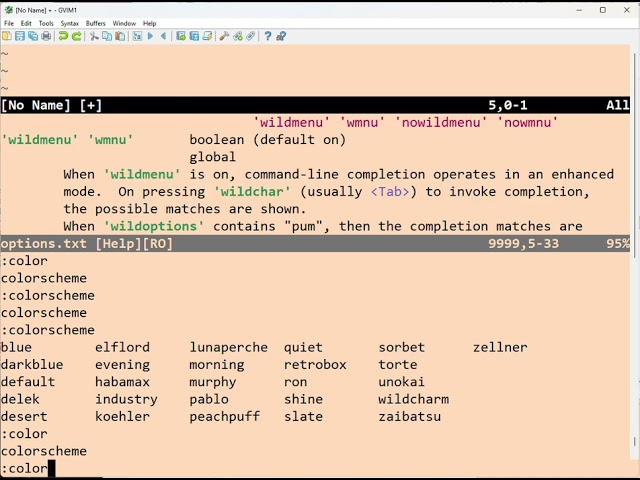Click the 'desert' colorscheme name
Image resolution: width=640 pixels, height=480 pixels.
click(x=24, y=417)
